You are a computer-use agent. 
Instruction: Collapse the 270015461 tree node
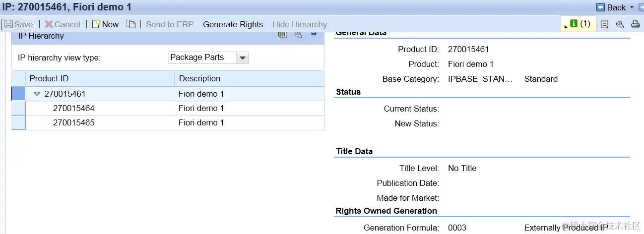pyautogui.click(x=37, y=94)
